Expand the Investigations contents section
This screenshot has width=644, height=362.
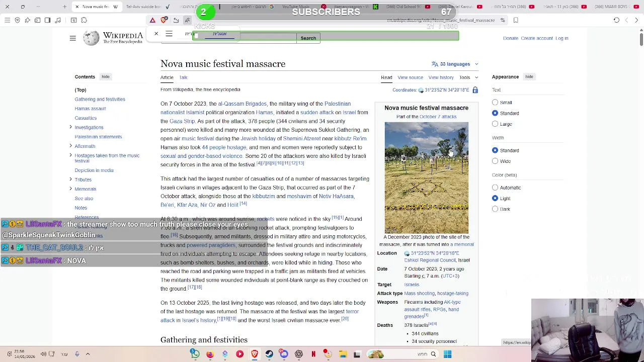(70, 127)
